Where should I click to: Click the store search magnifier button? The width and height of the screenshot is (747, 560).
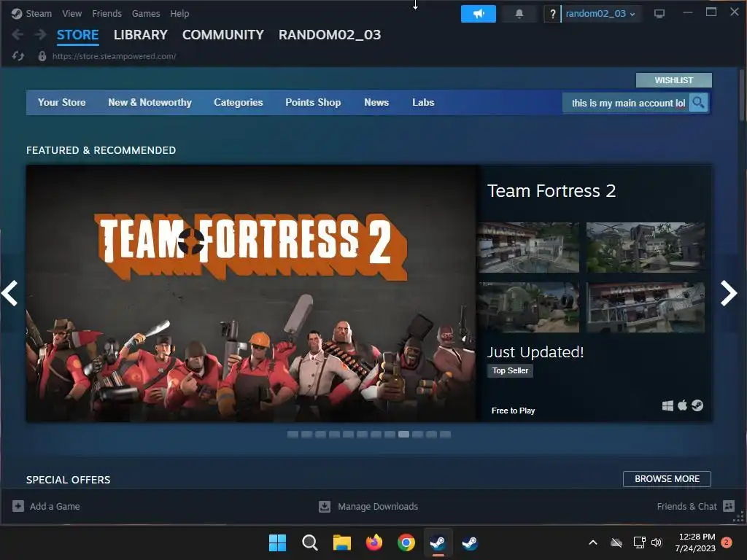[x=698, y=102]
